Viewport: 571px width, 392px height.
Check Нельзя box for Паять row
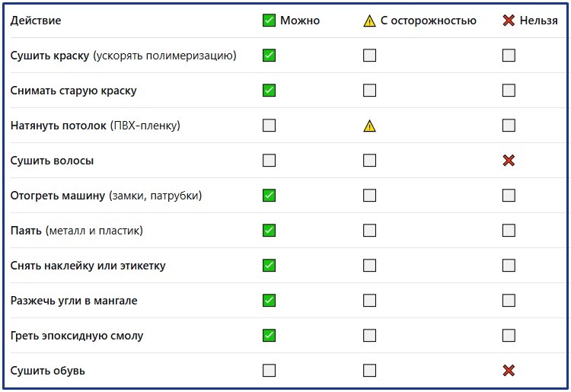coord(509,231)
